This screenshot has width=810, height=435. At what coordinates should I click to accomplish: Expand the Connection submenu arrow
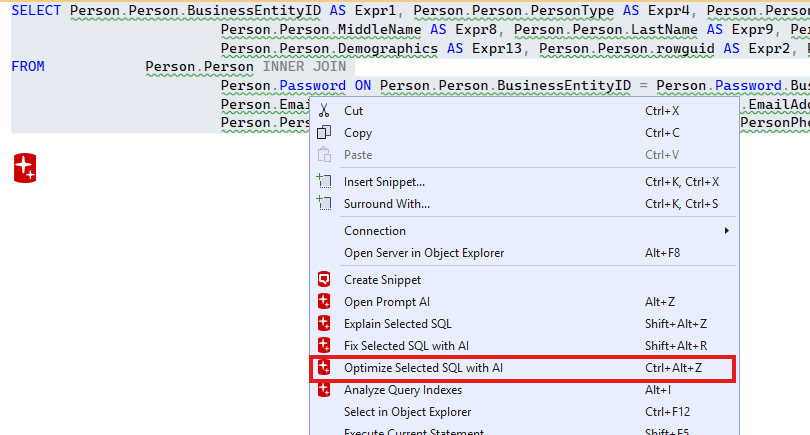(x=727, y=231)
